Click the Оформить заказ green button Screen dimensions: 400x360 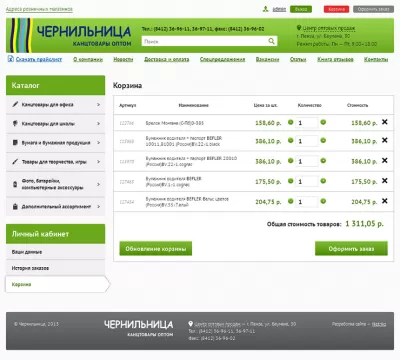coord(351,249)
